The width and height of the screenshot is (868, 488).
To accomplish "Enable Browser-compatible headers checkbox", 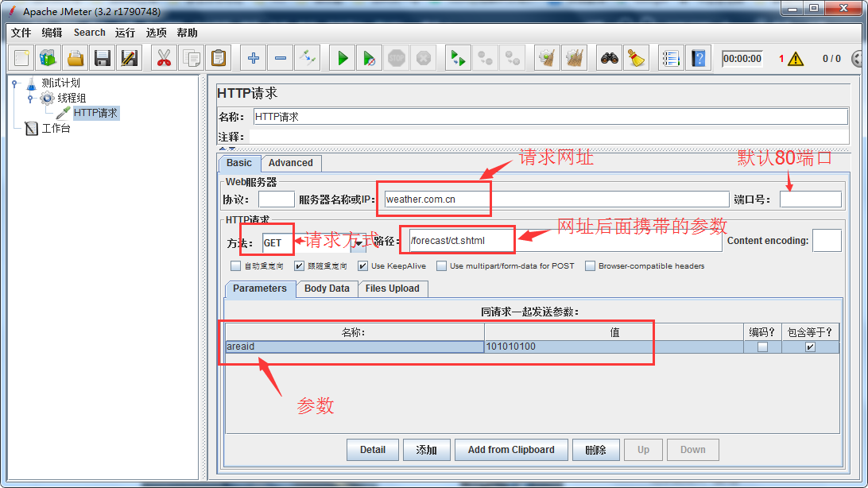I will pyautogui.click(x=590, y=266).
